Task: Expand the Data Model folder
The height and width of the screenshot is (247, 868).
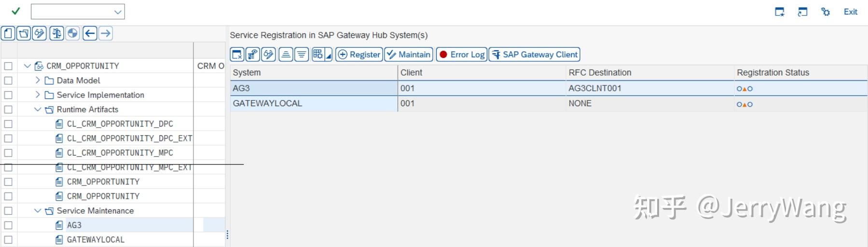Action: click(38, 80)
